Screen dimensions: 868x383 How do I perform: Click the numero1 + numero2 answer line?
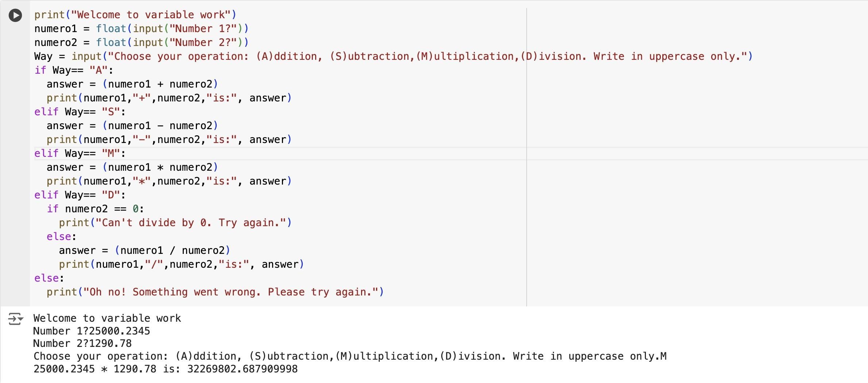tap(132, 84)
